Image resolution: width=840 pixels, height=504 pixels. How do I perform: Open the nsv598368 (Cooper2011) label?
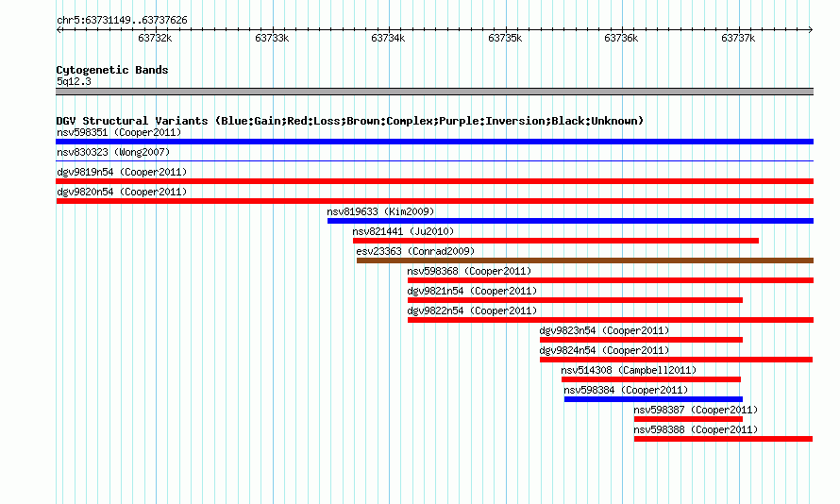click(x=469, y=271)
